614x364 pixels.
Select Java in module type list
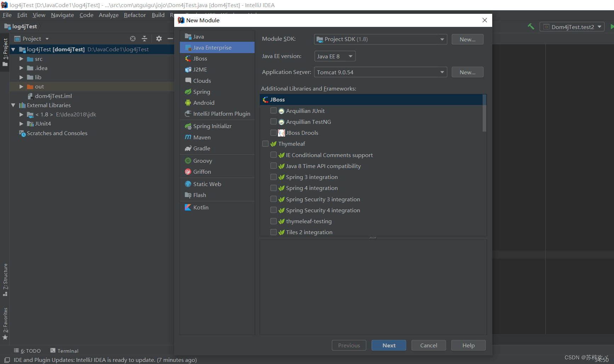217,36
